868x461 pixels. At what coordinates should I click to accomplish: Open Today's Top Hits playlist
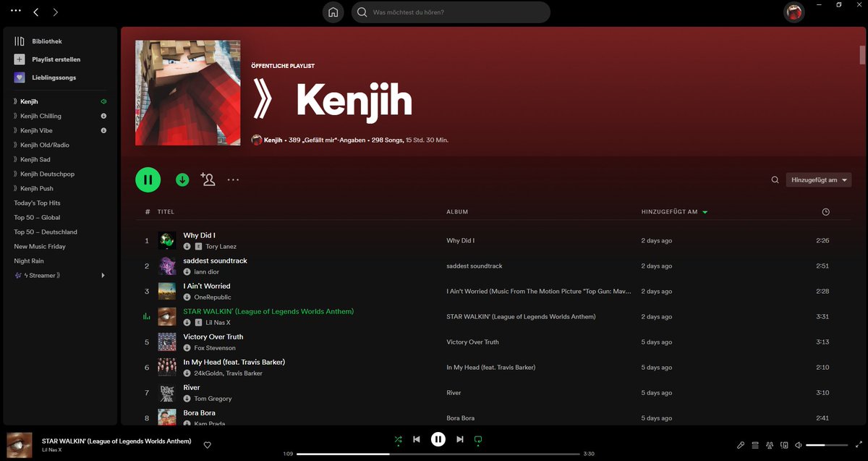tap(38, 203)
